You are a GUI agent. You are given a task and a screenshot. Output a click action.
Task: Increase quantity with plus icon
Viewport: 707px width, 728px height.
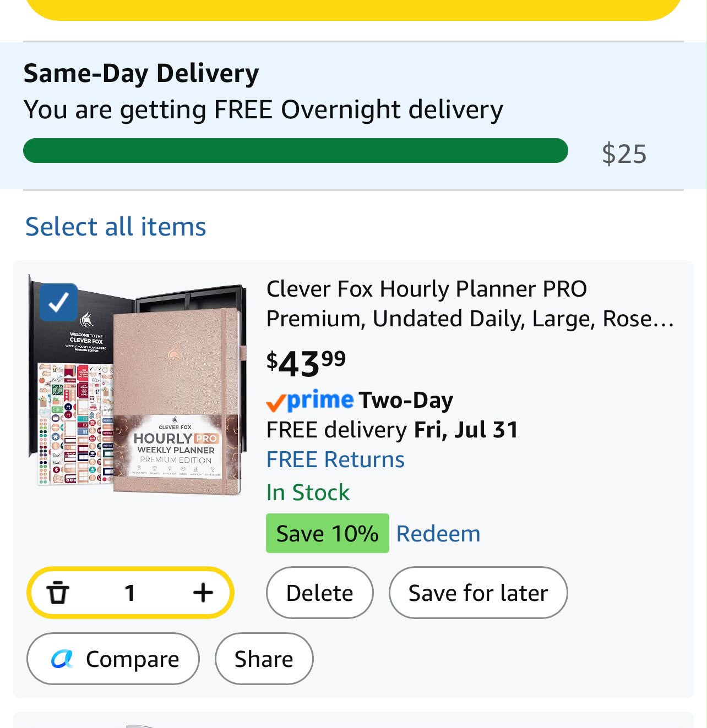[x=203, y=593]
